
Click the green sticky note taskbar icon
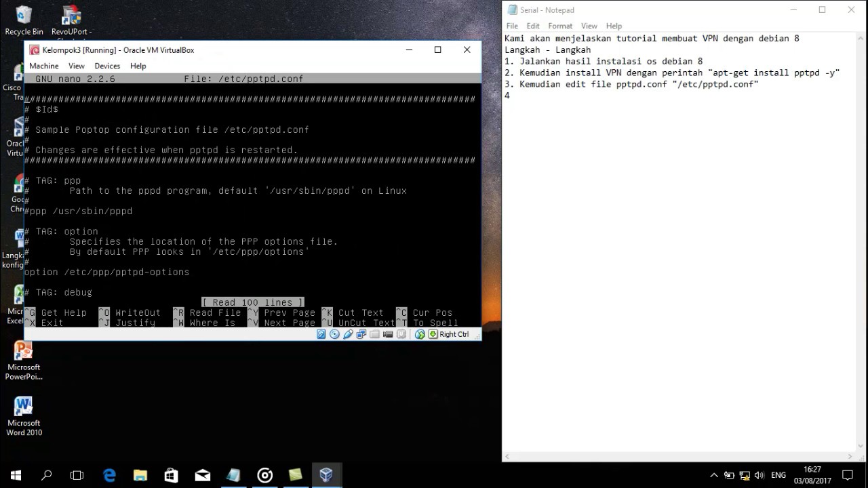coord(296,475)
